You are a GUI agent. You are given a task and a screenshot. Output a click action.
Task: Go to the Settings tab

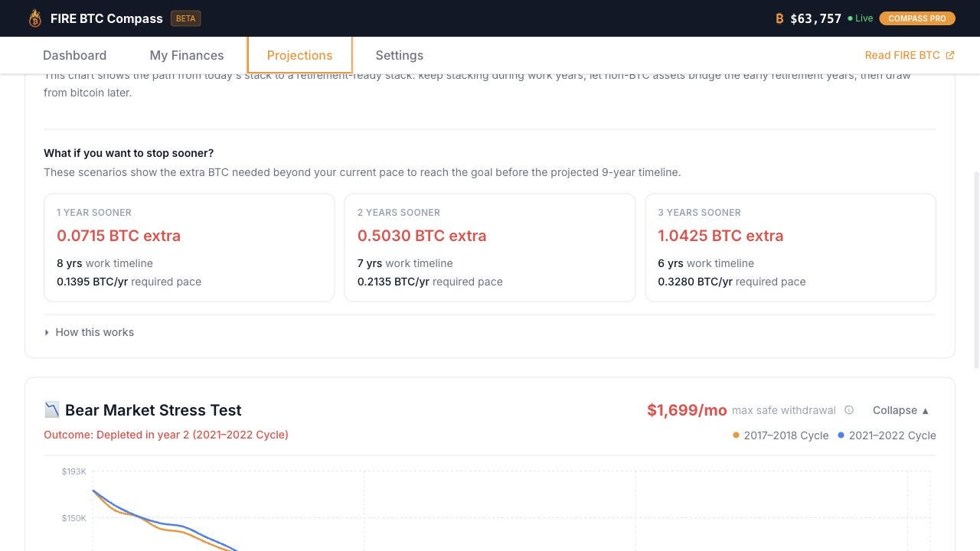click(399, 55)
